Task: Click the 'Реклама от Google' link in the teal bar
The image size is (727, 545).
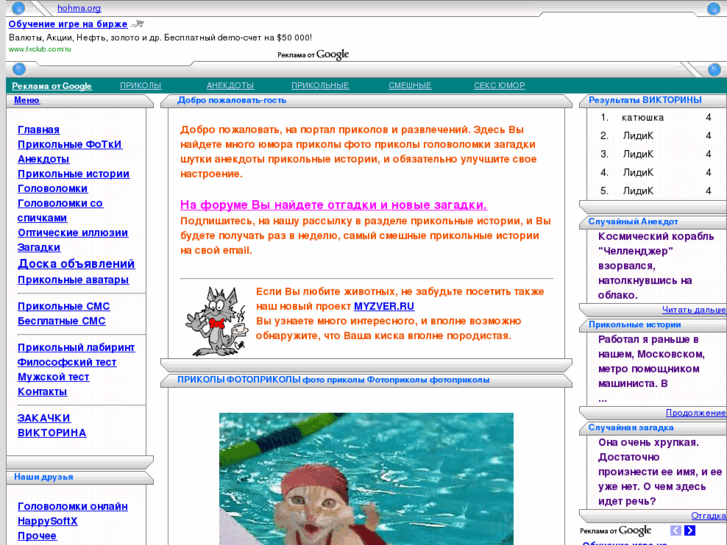Action: [x=52, y=86]
